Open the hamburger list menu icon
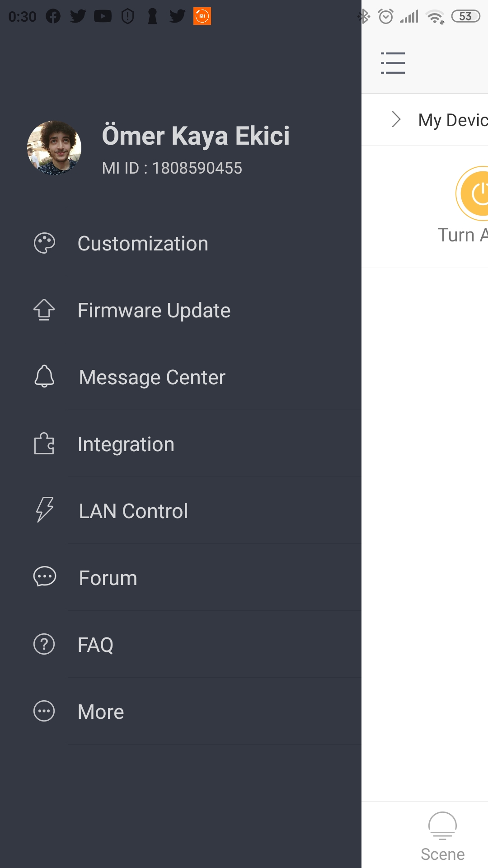Viewport: 488px width, 868px height. tap(393, 63)
